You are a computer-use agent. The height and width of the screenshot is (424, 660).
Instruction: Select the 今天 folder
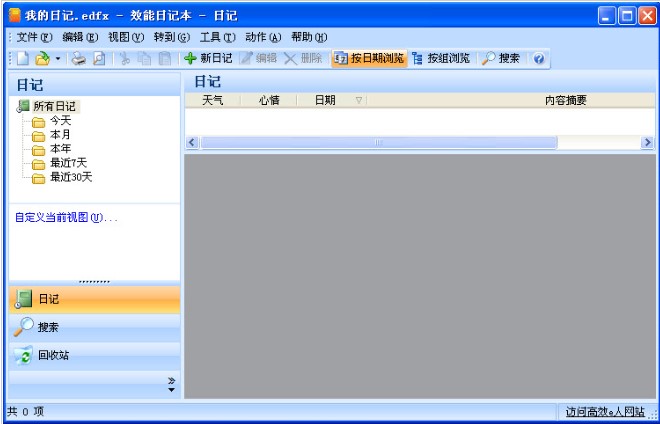click(x=60, y=121)
